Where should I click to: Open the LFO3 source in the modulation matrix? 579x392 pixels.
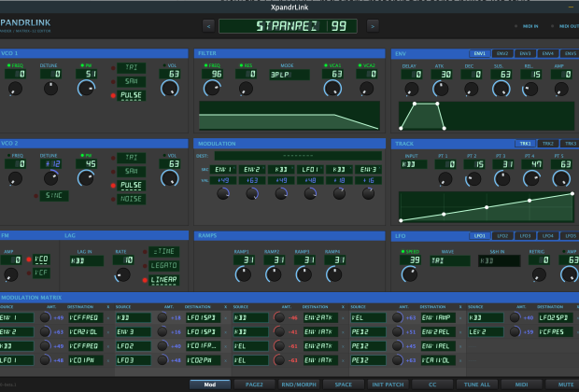coord(134,360)
